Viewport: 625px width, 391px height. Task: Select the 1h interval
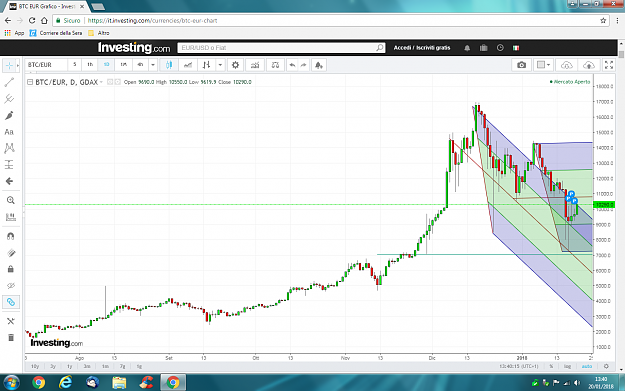coord(90,65)
